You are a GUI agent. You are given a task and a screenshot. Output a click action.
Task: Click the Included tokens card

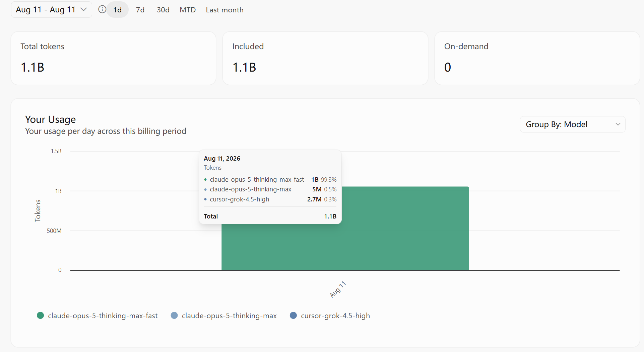click(325, 58)
